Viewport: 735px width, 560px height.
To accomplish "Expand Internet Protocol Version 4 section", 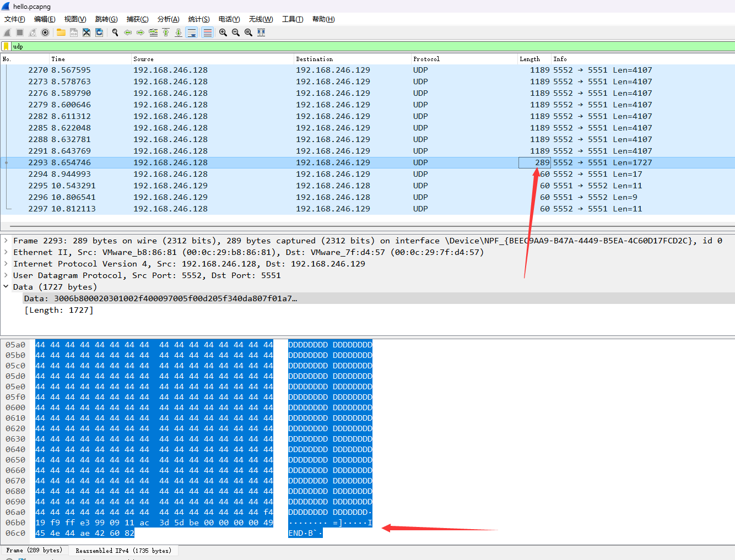I will click(6, 264).
